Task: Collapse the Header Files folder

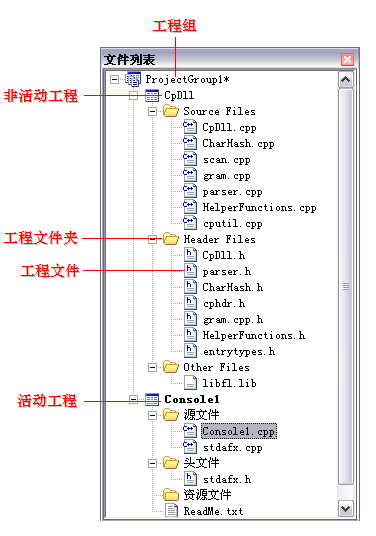Action: point(152,240)
